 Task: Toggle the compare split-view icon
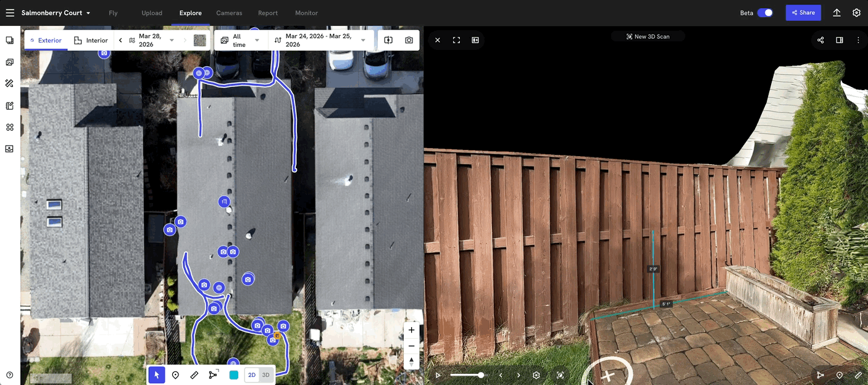point(388,40)
